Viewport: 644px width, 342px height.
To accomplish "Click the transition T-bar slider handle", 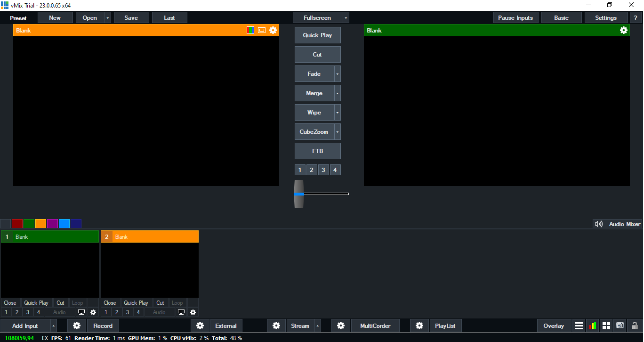I will point(299,194).
